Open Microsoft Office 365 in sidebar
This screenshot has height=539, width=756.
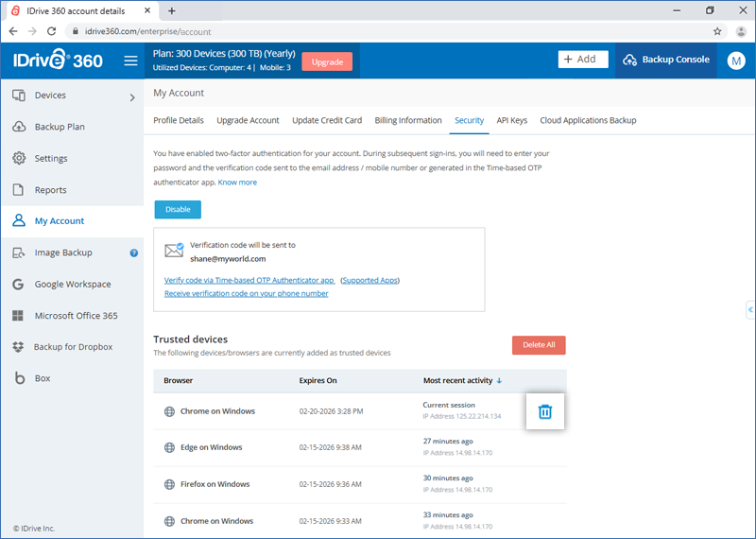pos(76,316)
